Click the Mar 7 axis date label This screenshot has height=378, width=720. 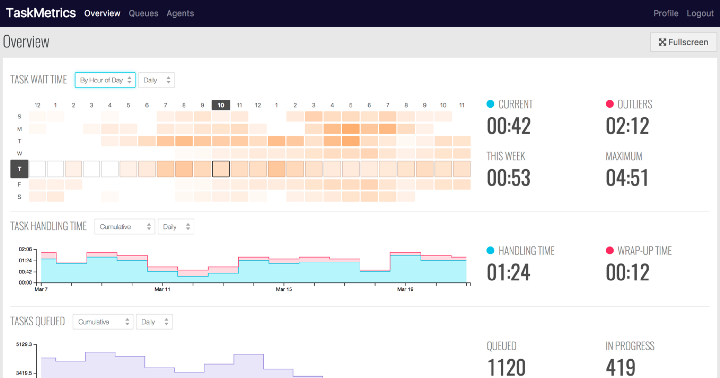41,289
